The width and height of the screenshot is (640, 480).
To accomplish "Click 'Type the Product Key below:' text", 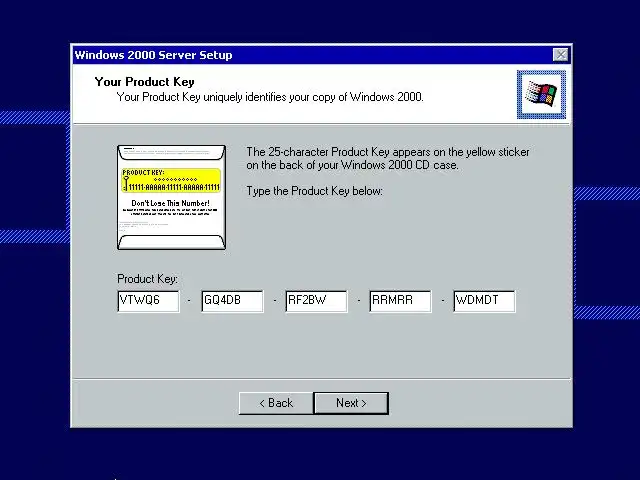I will click(315, 191).
